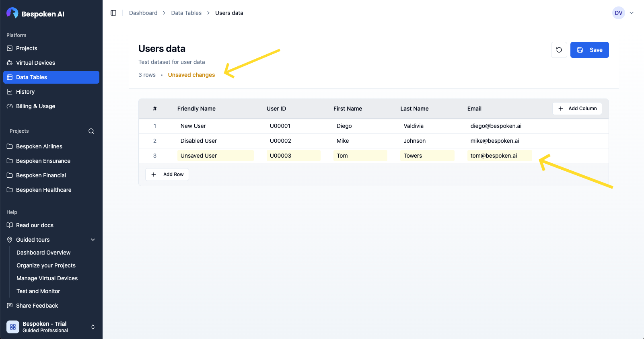The width and height of the screenshot is (644, 339).
Task: Click the Add Column button
Action: tap(577, 109)
